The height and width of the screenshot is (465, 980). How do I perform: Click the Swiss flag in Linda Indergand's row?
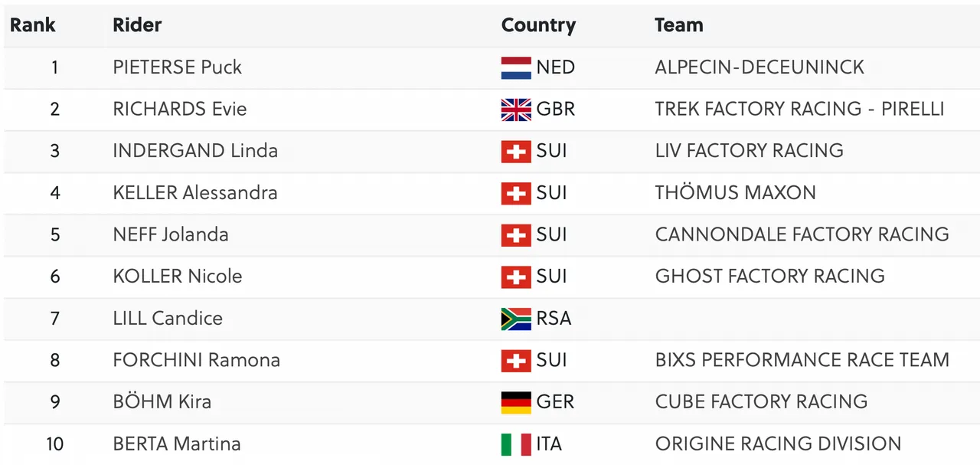tap(516, 151)
